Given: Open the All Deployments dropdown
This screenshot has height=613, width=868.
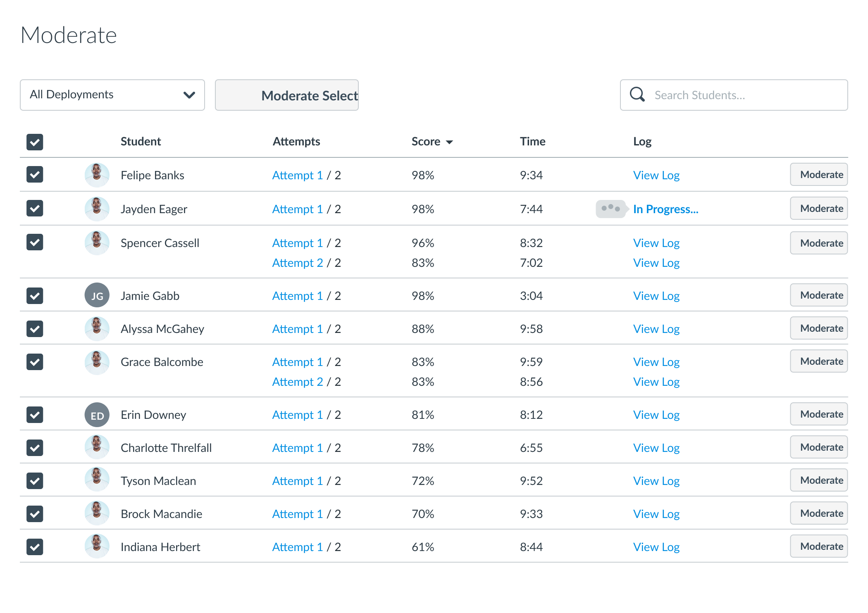Looking at the screenshot, I should (112, 95).
